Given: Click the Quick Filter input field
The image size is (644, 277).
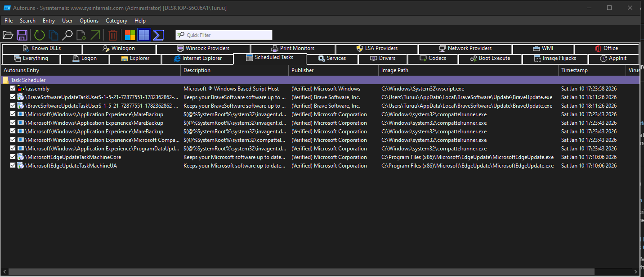Looking at the screenshot, I should (x=224, y=35).
